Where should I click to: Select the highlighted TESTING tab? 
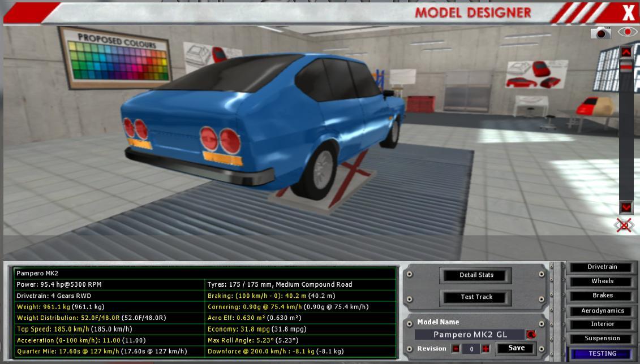coord(602,354)
